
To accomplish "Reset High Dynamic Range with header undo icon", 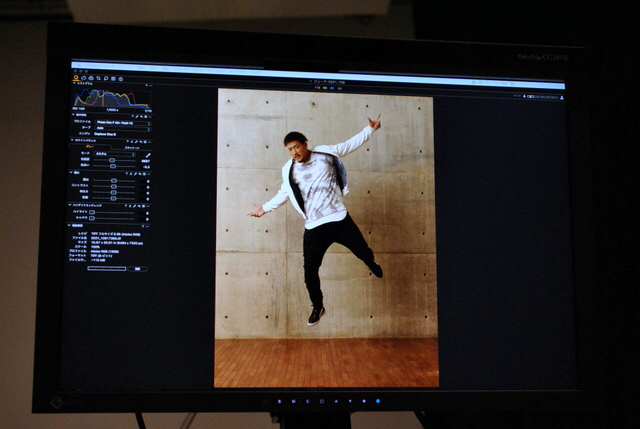I will [139, 206].
